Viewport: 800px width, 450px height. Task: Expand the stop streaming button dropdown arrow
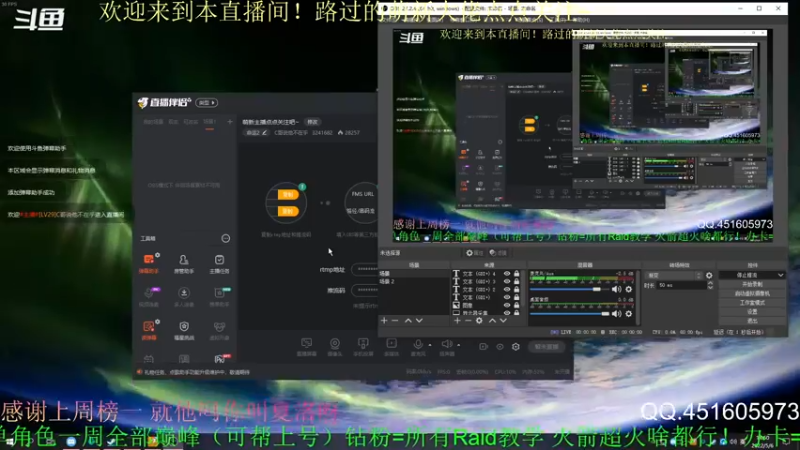(780, 275)
